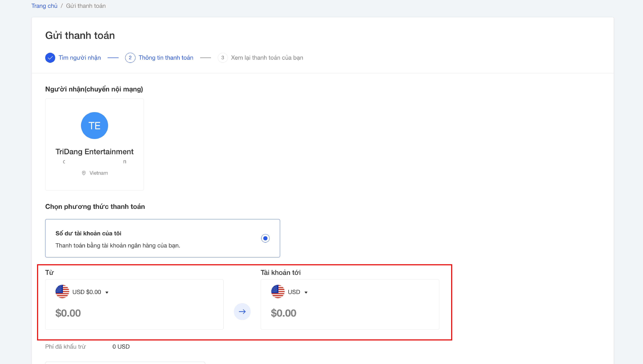Click the step 3 circle icon
Screen dimensions: 643x364
click(x=222, y=58)
